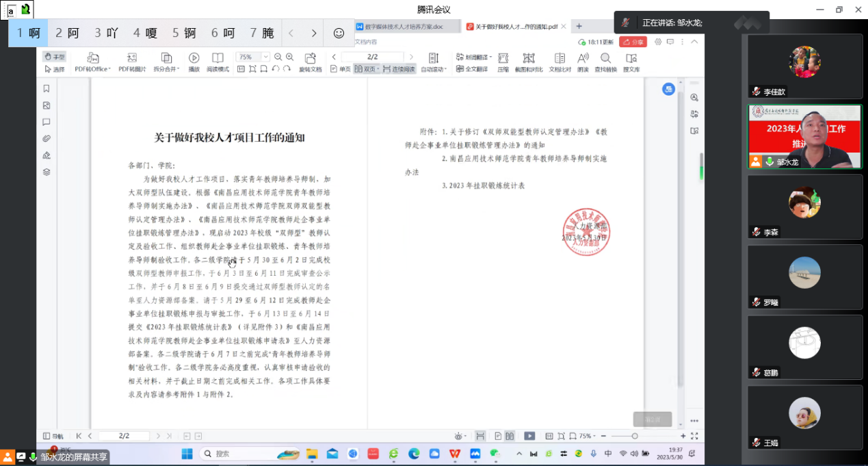The height and width of the screenshot is (466, 868).
Task: Click the 压缩 compress icon
Action: (503, 62)
